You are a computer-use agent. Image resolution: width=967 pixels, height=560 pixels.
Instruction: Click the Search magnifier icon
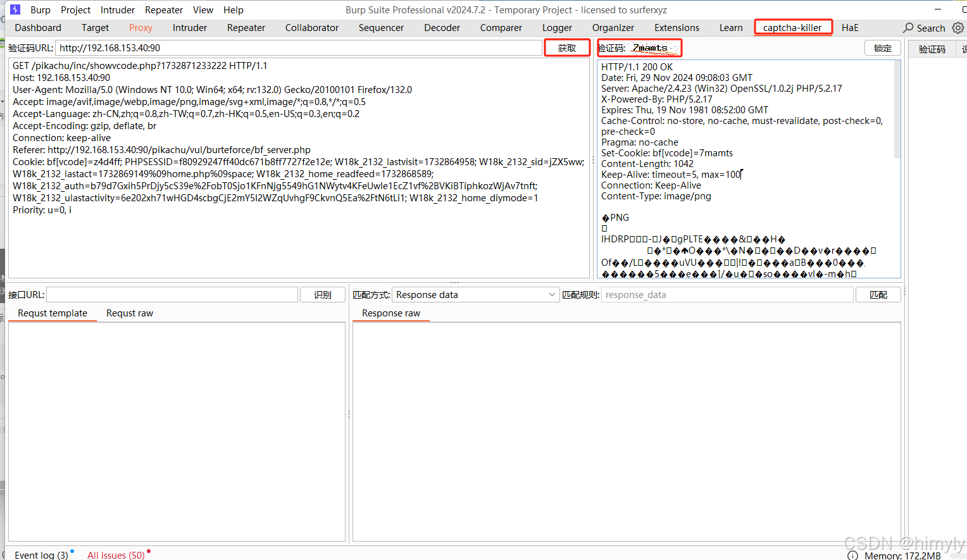[x=909, y=28]
